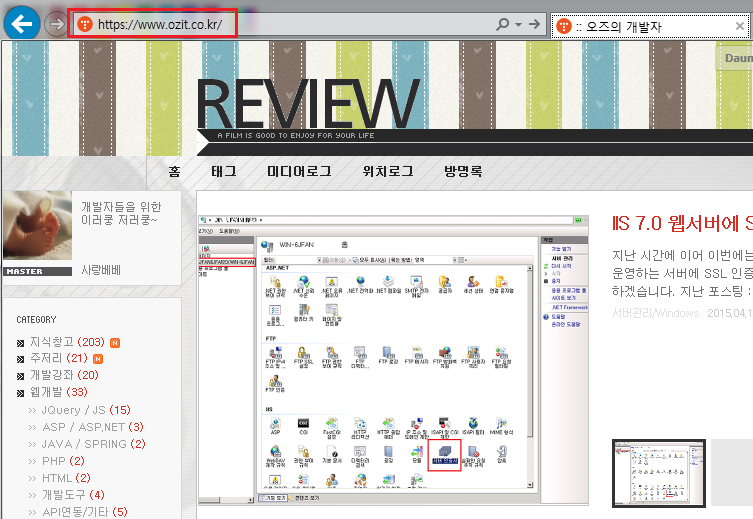Viewport: 753px width, 519px height.
Task: Open the JAVA / SPRING (2) subcategory
Action: pos(94,444)
